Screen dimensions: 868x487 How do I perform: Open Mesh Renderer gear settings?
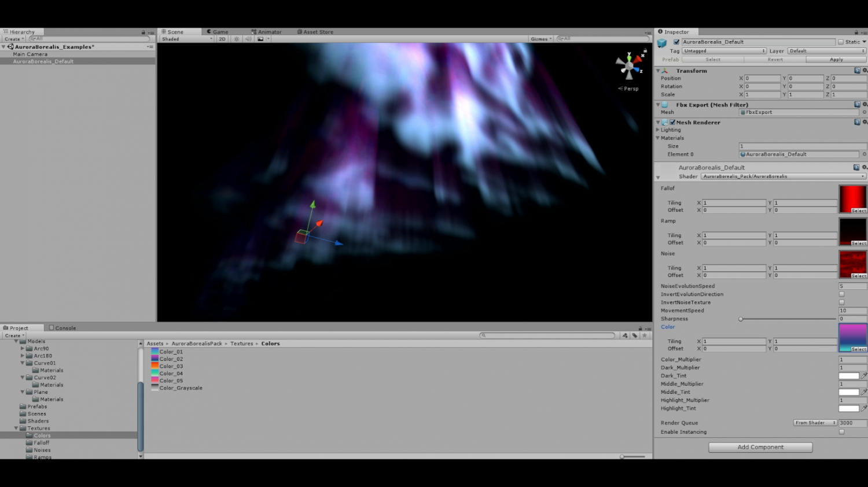(865, 122)
